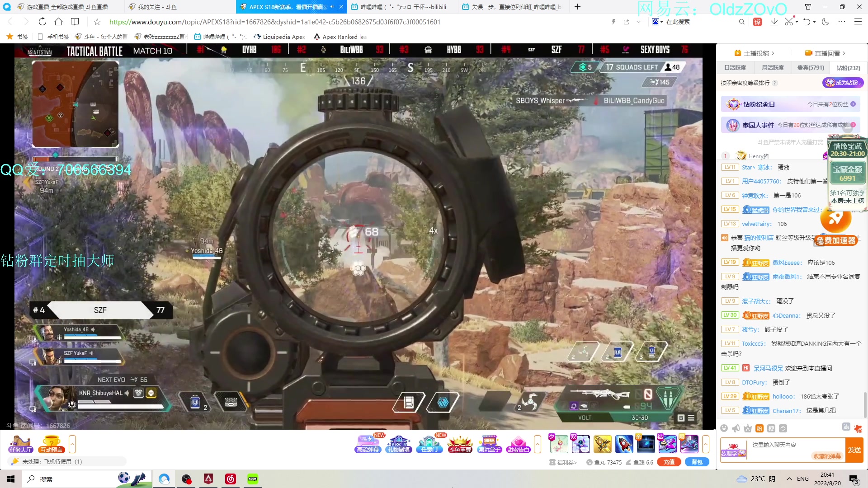The width and height of the screenshot is (868, 488).
Task: Expand the address bar dropdown chevron
Action: [638, 22]
